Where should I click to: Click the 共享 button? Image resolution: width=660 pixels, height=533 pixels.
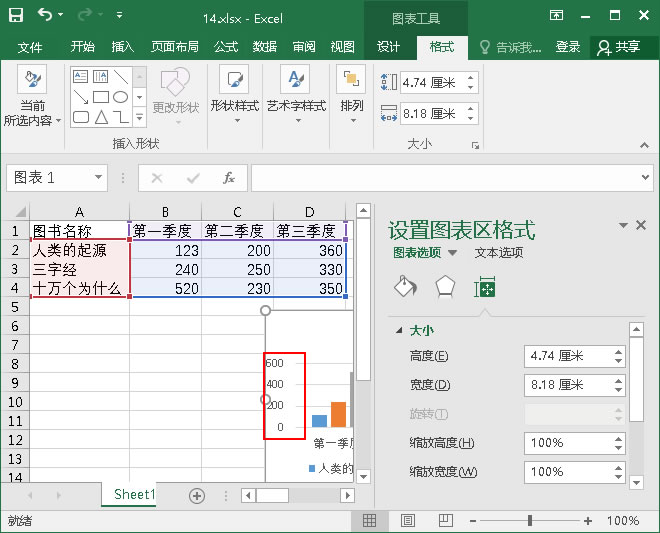[619, 47]
